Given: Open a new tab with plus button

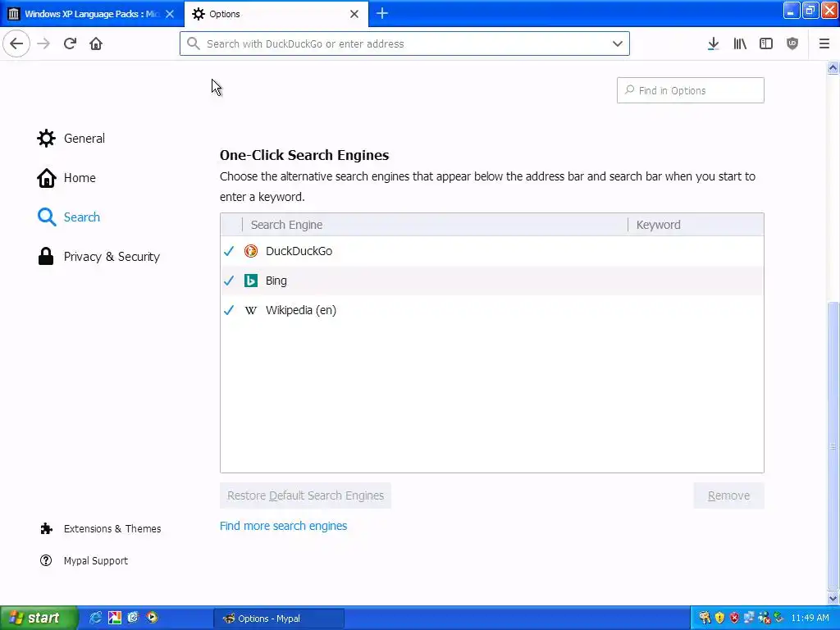Looking at the screenshot, I should [x=382, y=13].
